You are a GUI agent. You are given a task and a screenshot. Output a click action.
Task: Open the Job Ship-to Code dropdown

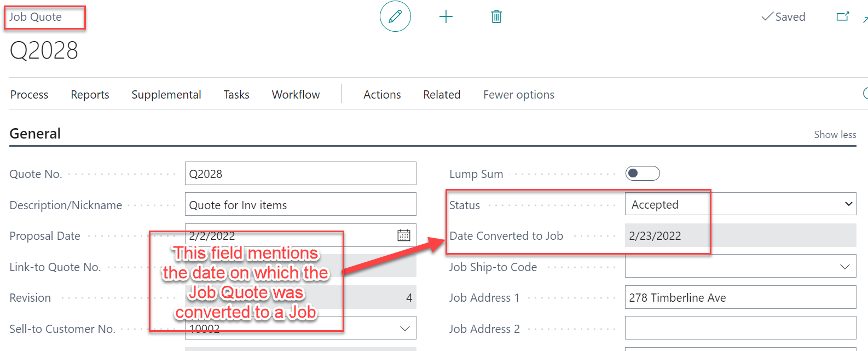tap(844, 267)
